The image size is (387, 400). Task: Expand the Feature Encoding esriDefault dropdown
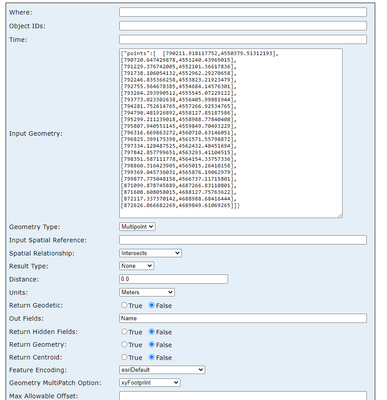point(162,370)
